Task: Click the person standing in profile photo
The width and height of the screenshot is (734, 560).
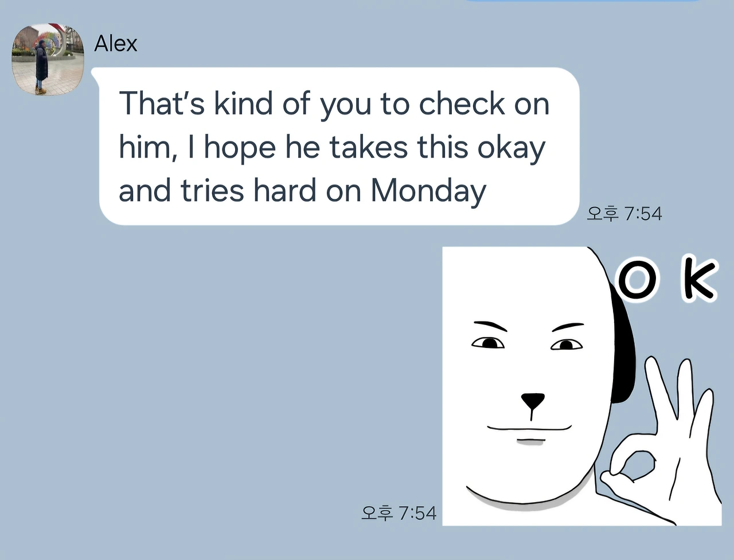Action: (41, 66)
